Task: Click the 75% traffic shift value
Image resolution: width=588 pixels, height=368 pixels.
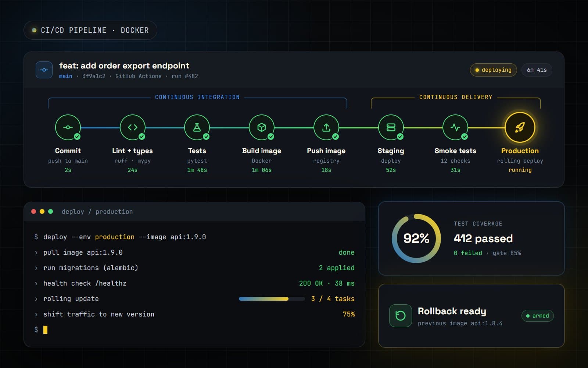Action: tap(349, 314)
